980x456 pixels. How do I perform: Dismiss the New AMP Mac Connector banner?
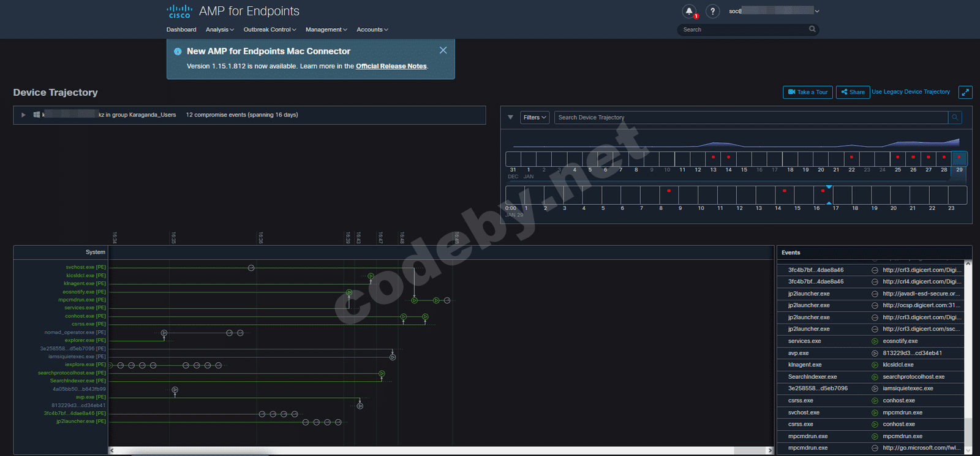443,50
